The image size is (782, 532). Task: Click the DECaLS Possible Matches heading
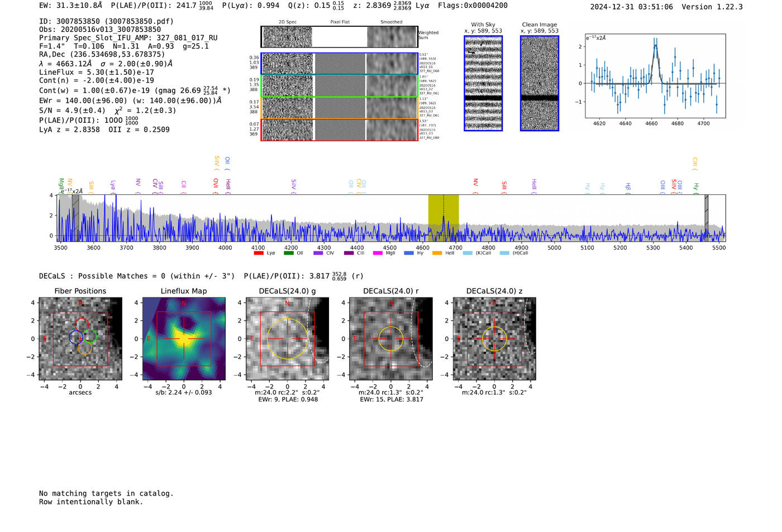click(137, 276)
